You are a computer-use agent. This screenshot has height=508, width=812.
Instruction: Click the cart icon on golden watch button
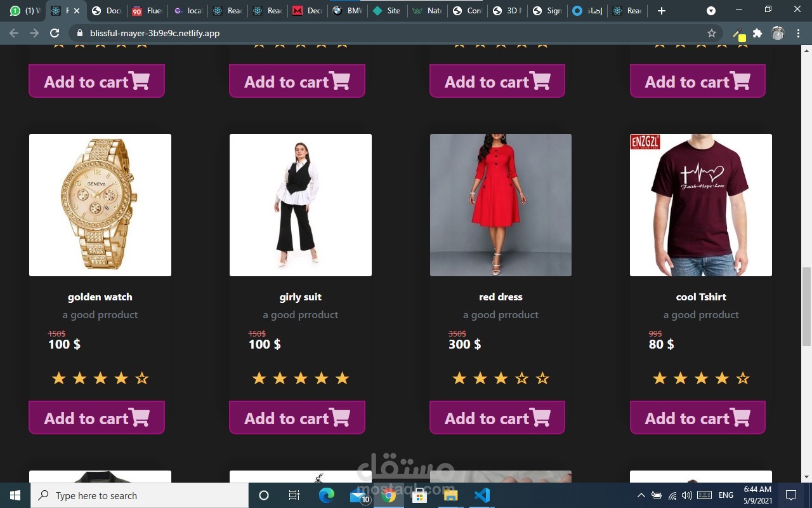pos(141,418)
